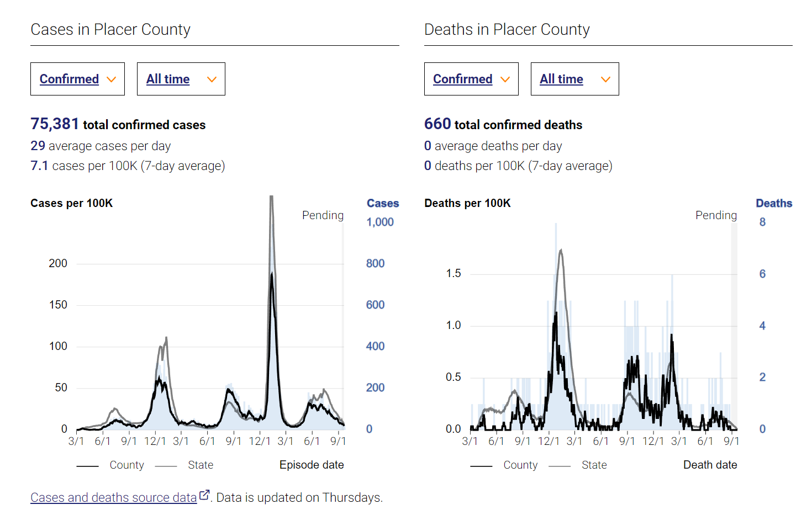Click the Pending shaded area in deaths chart
The width and height of the screenshot is (812, 515).
pos(734,326)
